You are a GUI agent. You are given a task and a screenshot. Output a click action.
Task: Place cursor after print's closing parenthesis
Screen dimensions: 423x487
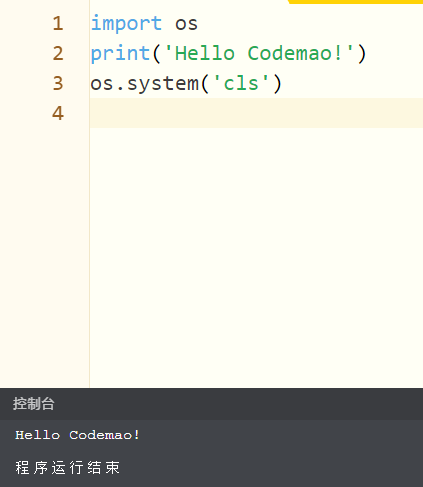(x=367, y=54)
